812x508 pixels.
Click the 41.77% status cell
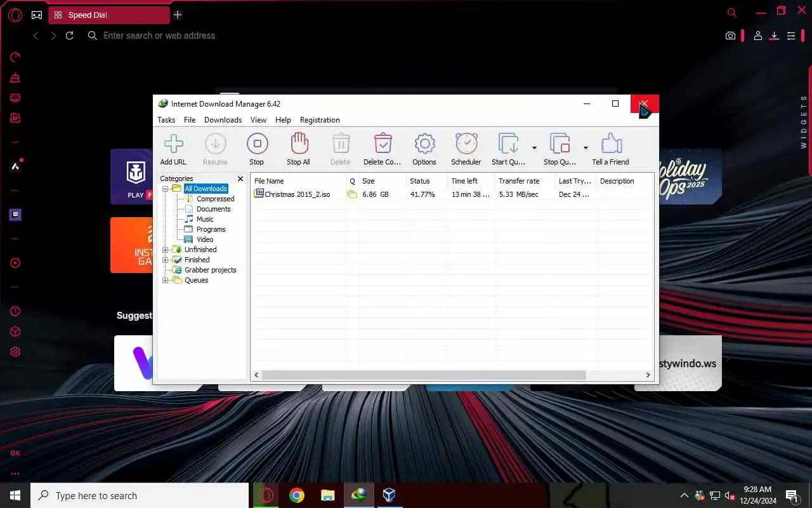click(422, 194)
